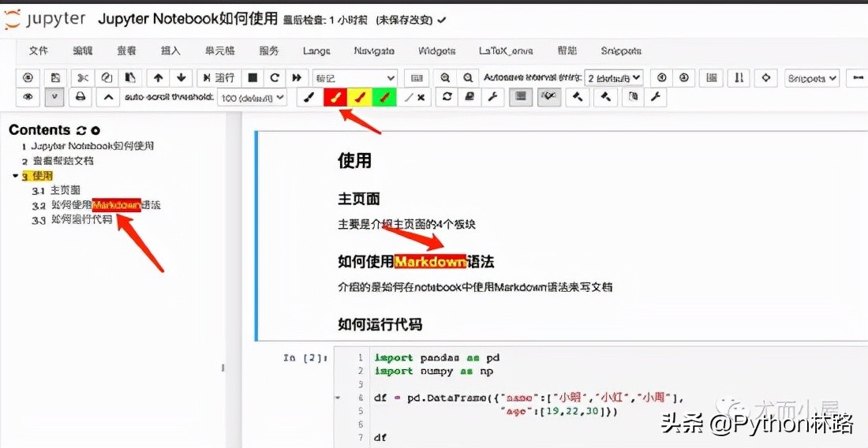Open the 单元格 menu

[x=220, y=50]
